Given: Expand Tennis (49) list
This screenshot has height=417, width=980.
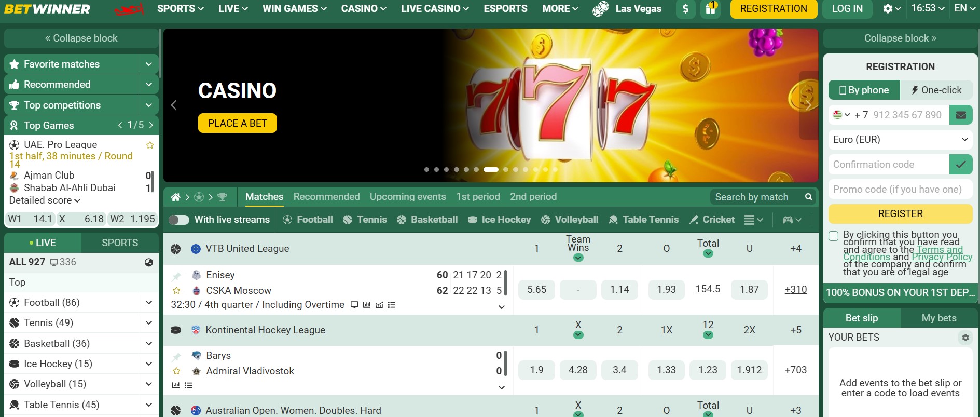Looking at the screenshot, I should click(x=149, y=322).
